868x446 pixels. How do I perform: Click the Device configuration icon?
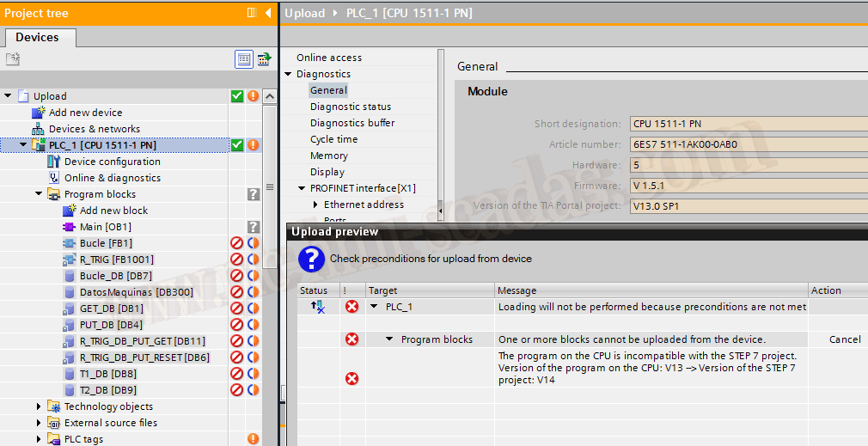[x=54, y=162]
